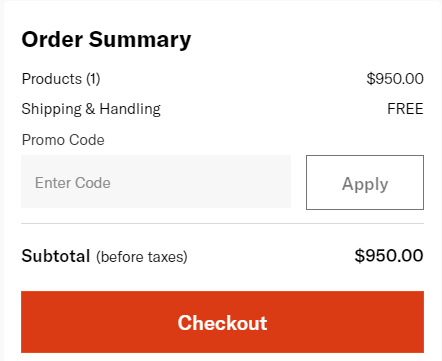Select the bold Subtotal label

[56, 256]
